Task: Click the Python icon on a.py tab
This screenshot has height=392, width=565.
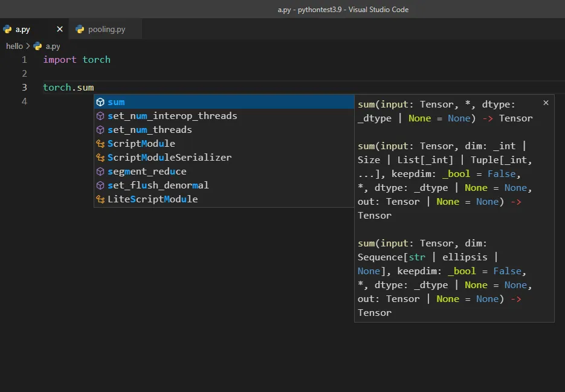Action: click(x=7, y=29)
